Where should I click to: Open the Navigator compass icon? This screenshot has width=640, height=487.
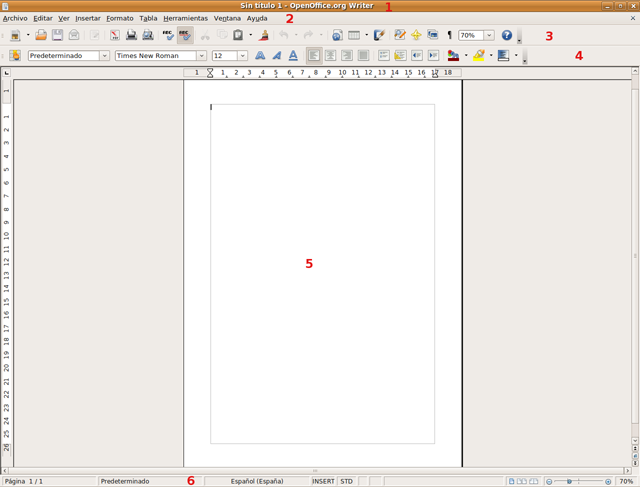(416, 36)
